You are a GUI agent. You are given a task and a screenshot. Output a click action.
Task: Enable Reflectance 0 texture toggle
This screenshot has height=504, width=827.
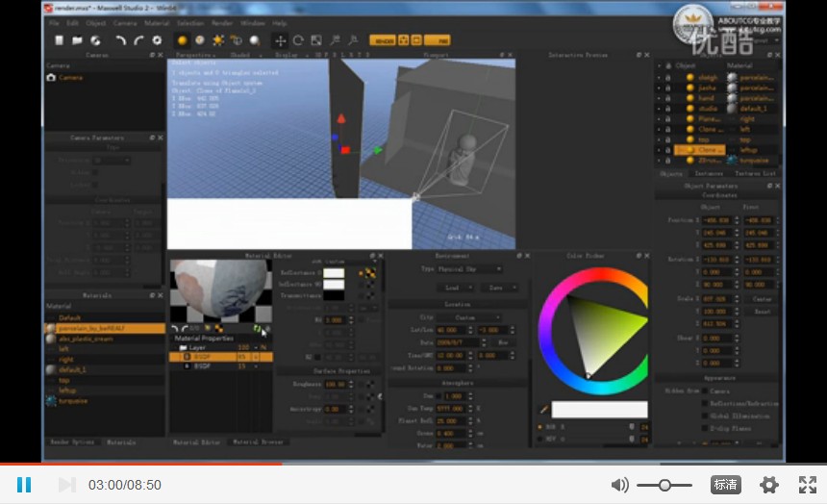(361, 273)
